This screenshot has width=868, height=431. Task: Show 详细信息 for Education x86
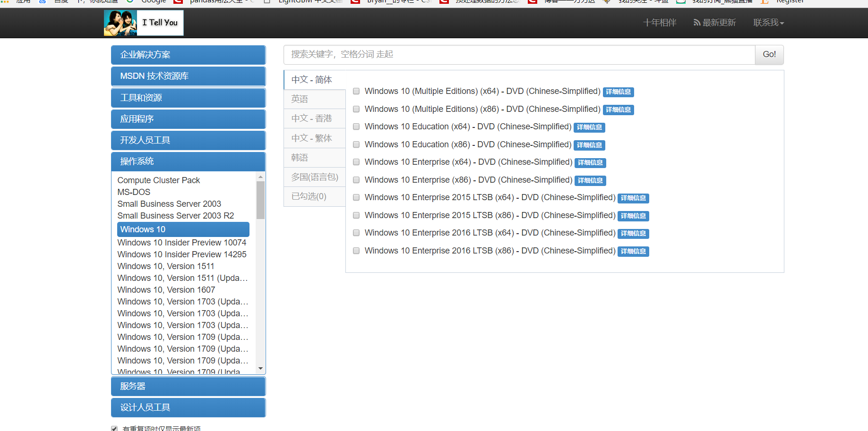point(589,145)
